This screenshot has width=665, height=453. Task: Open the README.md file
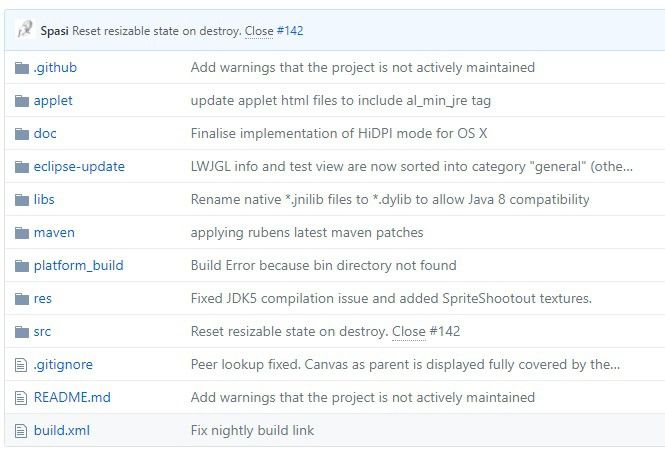tap(72, 397)
